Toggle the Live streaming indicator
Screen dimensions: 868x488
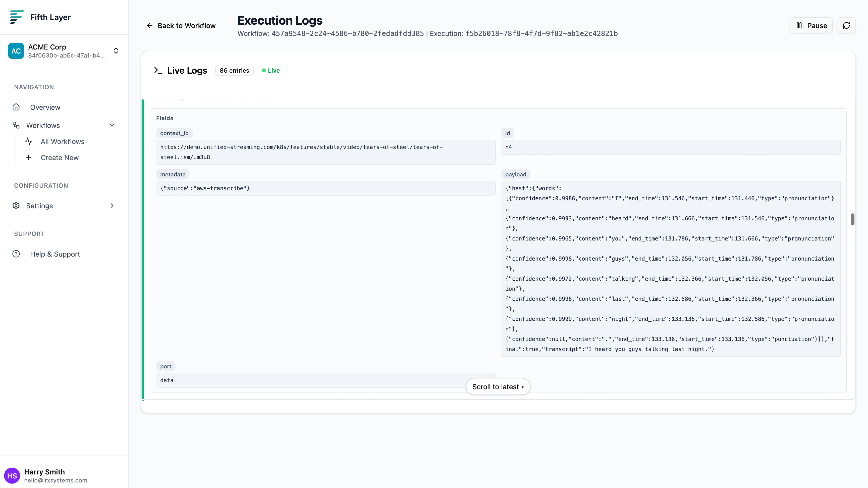tap(270, 70)
